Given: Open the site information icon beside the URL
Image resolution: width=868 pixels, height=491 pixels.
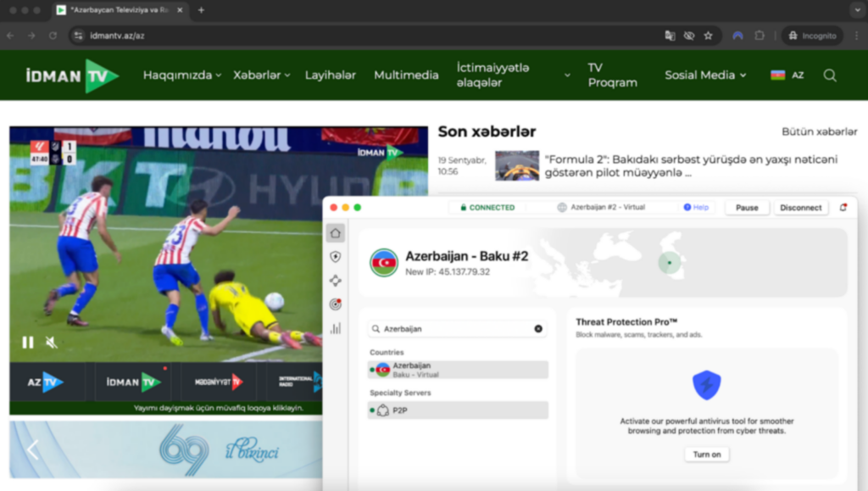Looking at the screenshot, I should [79, 36].
